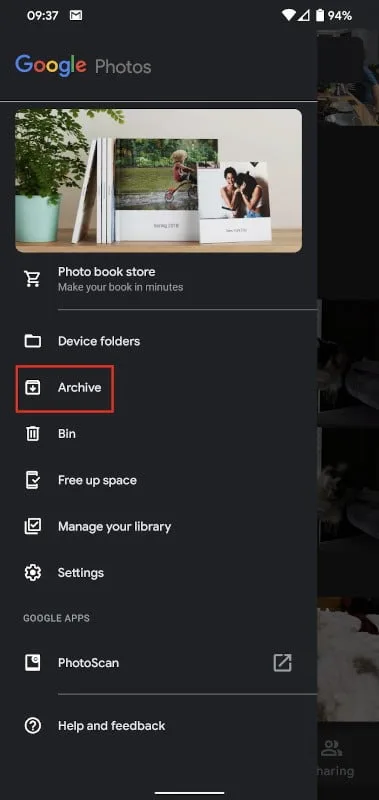
Task: Tap the external link icon next to PhotoScan
Action: tap(283, 663)
